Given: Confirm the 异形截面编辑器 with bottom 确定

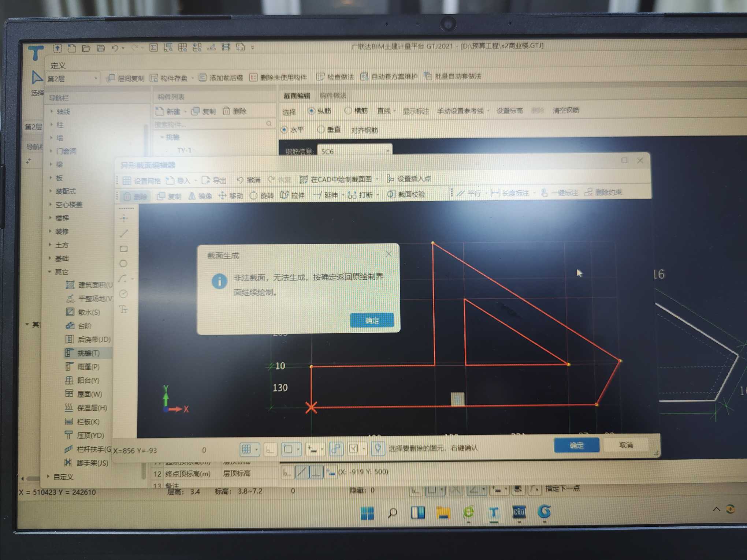Looking at the screenshot, I should point(576,445).
